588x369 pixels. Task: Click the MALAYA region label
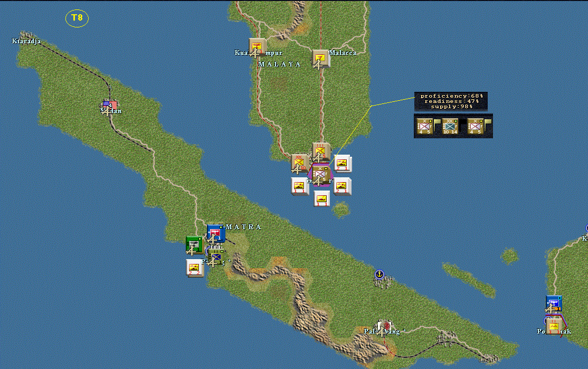[x=279, y=64]
